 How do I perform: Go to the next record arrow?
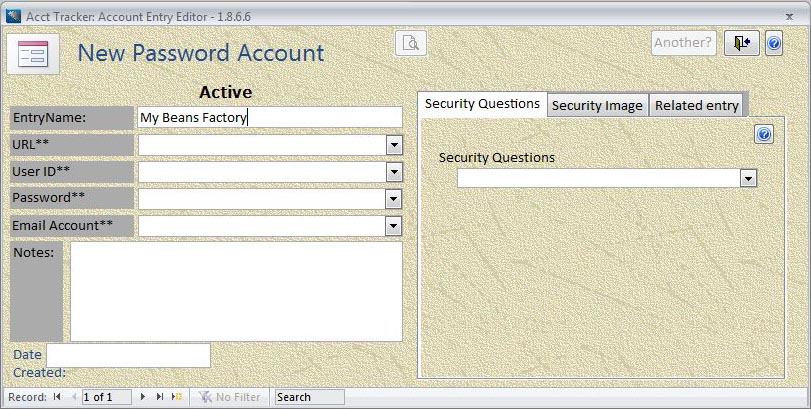coord(143,397)
